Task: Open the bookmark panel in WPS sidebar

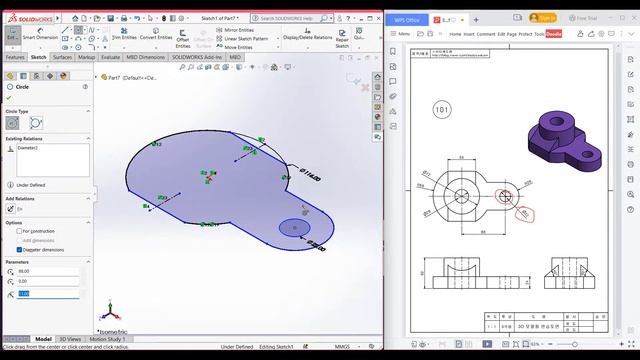Action: click(393, 51)
